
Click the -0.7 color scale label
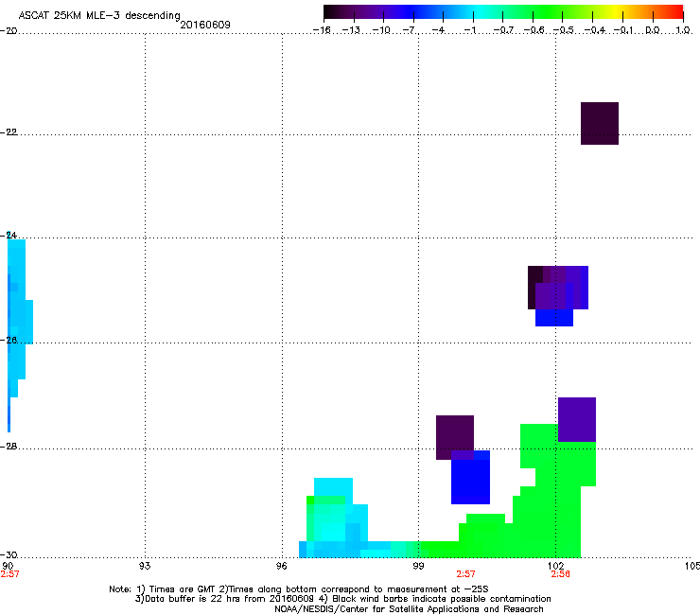coord(503,30)
